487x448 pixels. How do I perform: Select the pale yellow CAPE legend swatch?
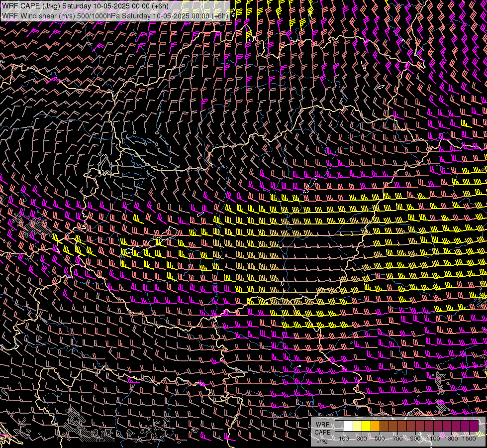click(x=358, y=426)
